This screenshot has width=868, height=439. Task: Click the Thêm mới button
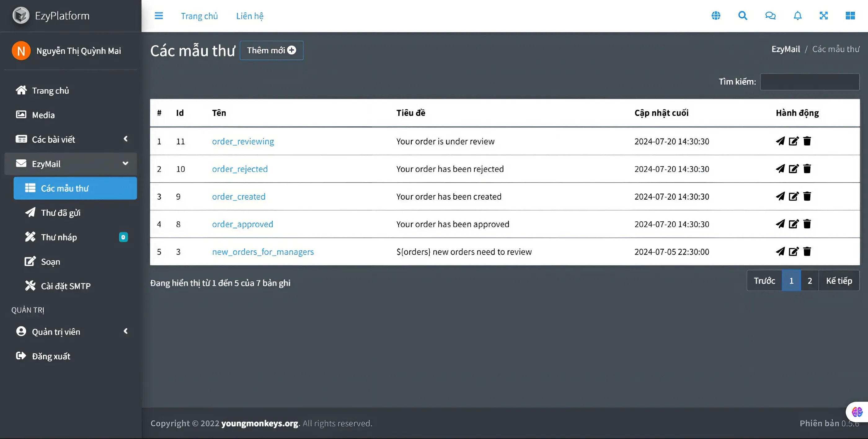tap(272, 50)
